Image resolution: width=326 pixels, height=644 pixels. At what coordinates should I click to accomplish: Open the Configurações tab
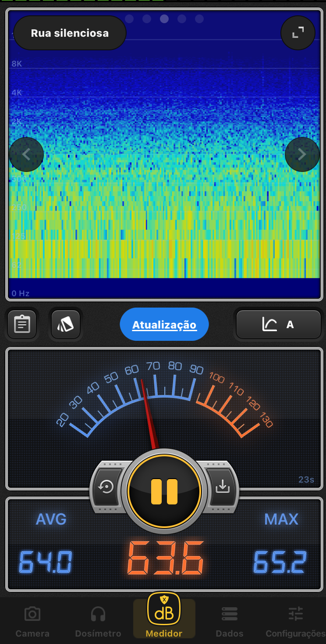(x=295, y=621)
